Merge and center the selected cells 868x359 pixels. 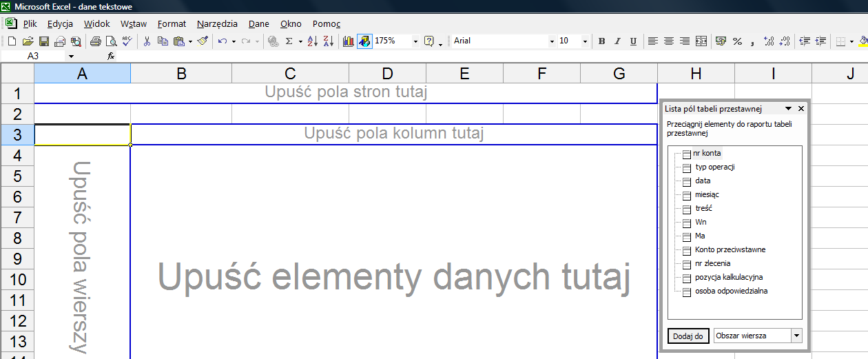(x=701, y=41)
